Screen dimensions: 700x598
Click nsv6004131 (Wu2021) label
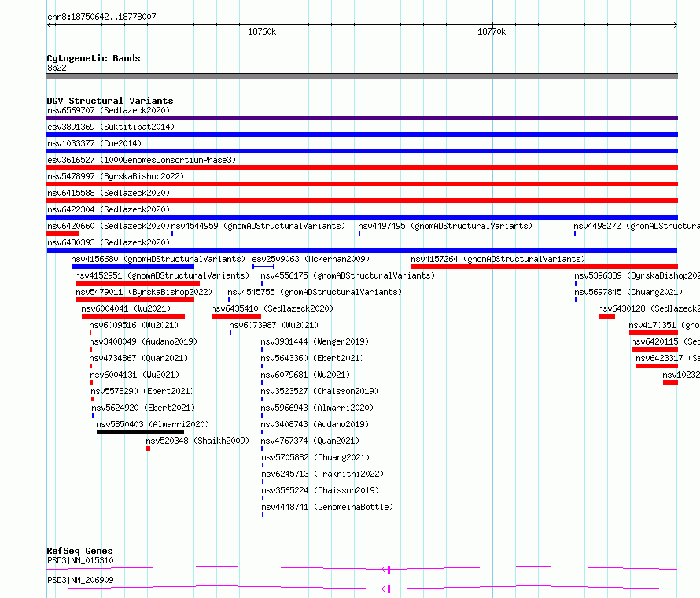point(134,375)
